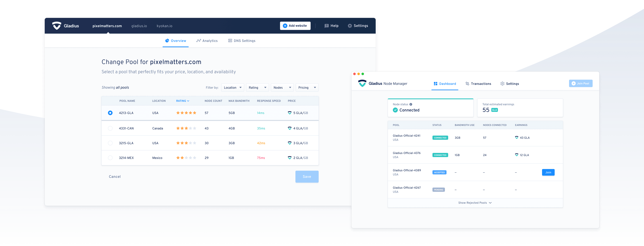Open the Dashboard tab in Node Manager
The width and height of the screenshot is (644, 246).
(x=445, y=84)
